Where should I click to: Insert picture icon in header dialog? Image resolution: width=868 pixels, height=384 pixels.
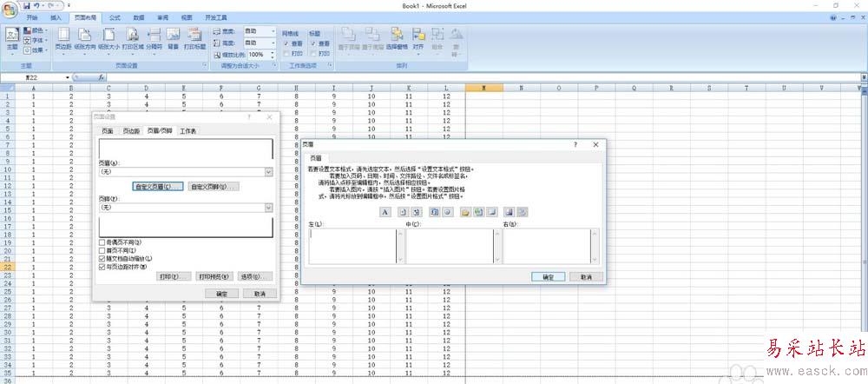tap(510, 212)
